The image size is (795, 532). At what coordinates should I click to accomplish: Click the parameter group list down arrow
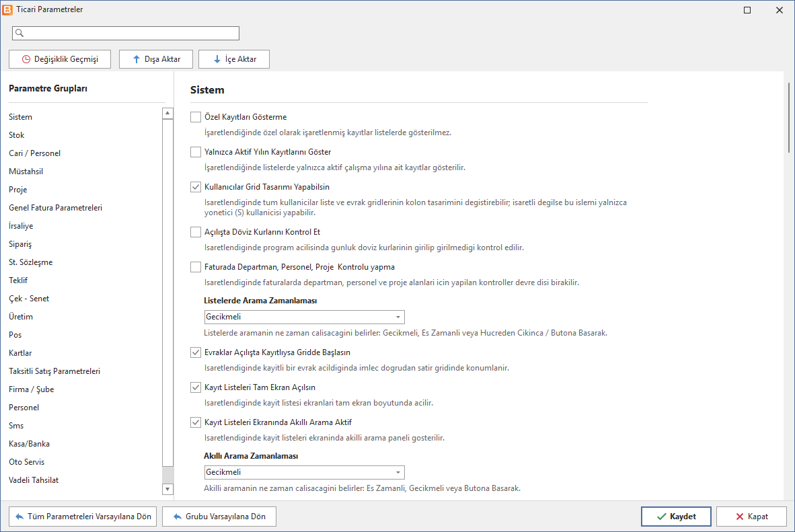168,489
